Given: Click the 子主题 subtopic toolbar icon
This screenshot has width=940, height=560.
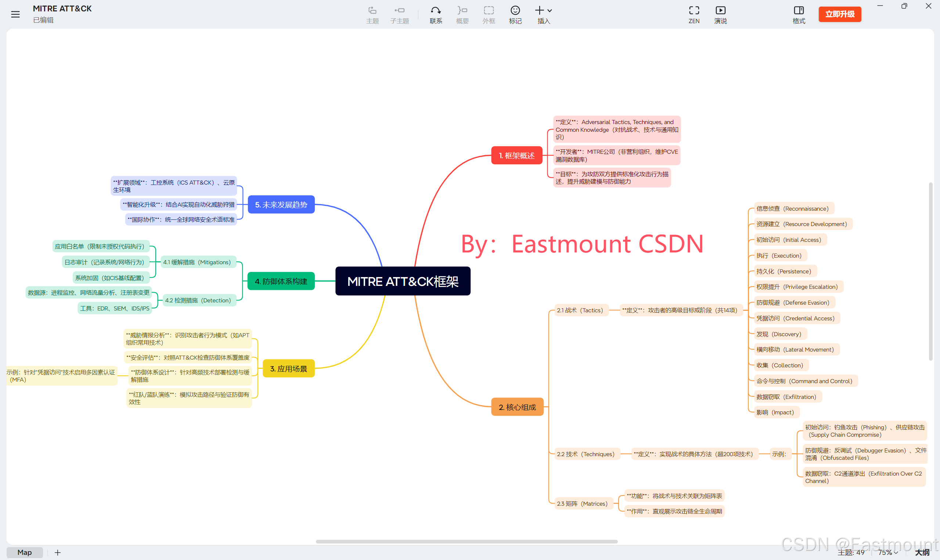Looking at the screenshot, I should pyautogui.click(x=399, y=11).
